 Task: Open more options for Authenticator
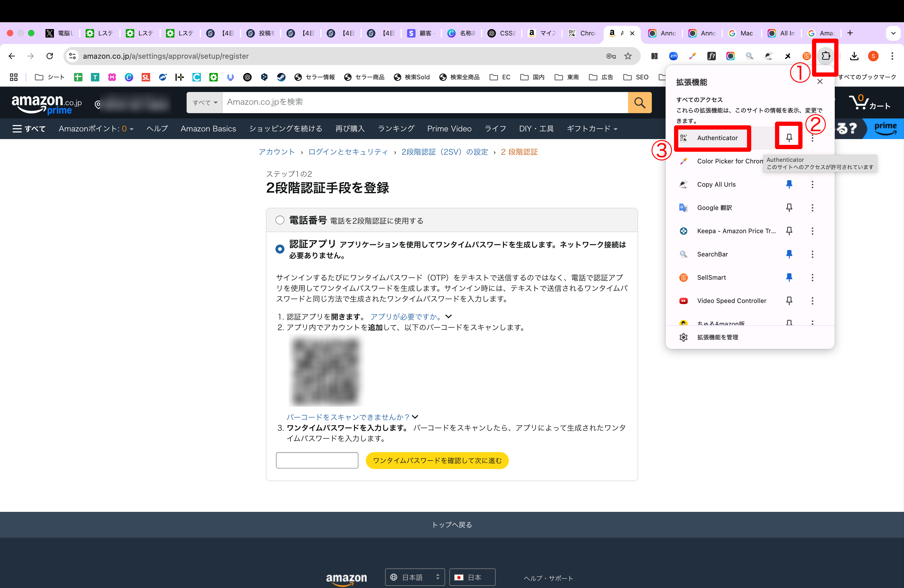(x=813, y=138)
